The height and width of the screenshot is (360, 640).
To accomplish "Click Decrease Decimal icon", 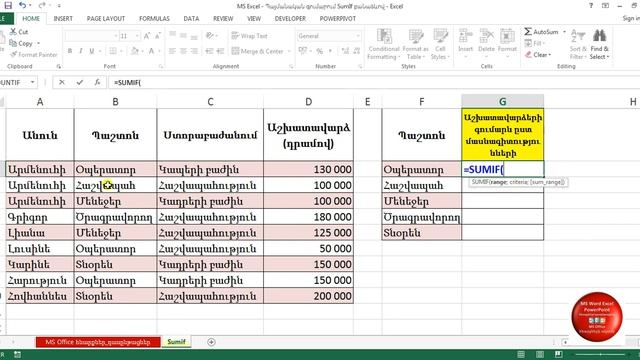I will click(x=356, y=51).
